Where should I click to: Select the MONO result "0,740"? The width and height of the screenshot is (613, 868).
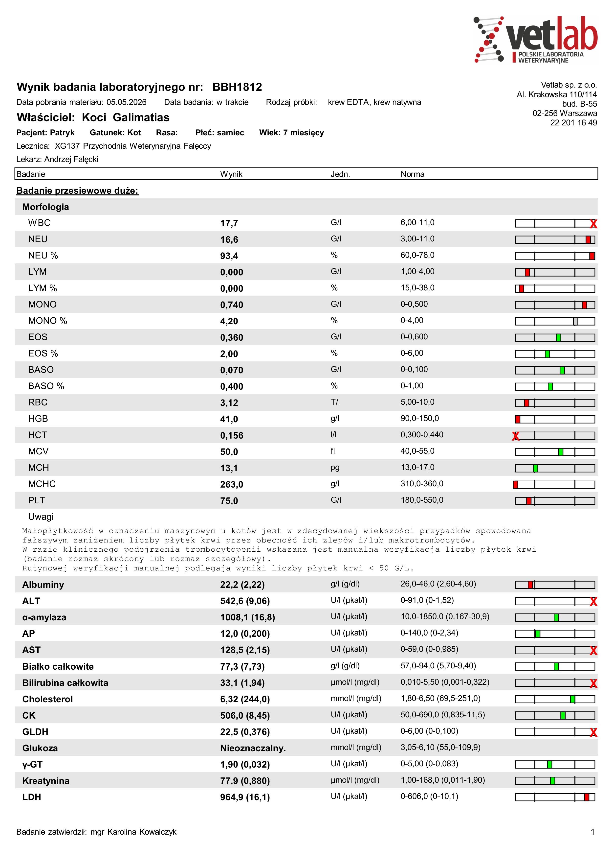coord(232,305)
